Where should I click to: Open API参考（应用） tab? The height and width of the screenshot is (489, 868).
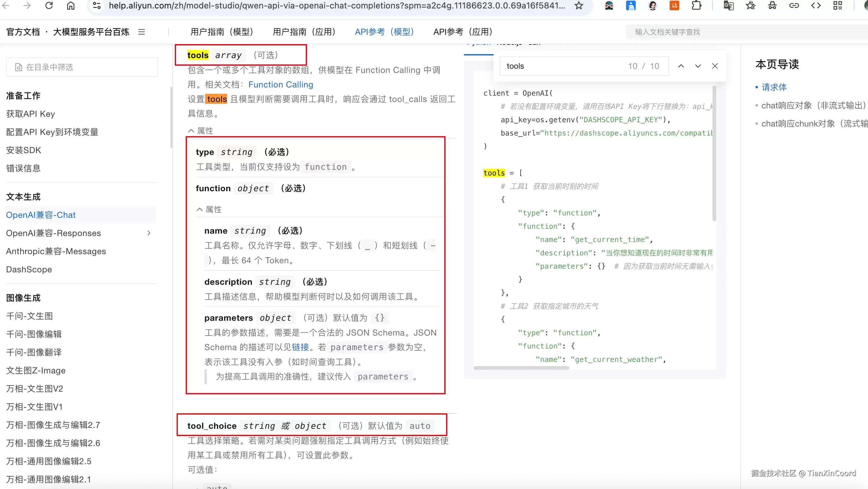(x=463, y=32)
